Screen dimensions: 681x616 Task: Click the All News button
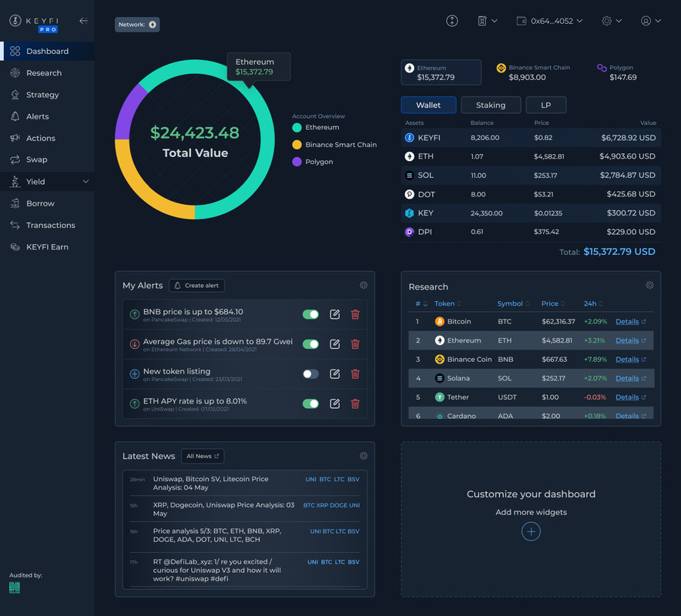coord(203,456)
